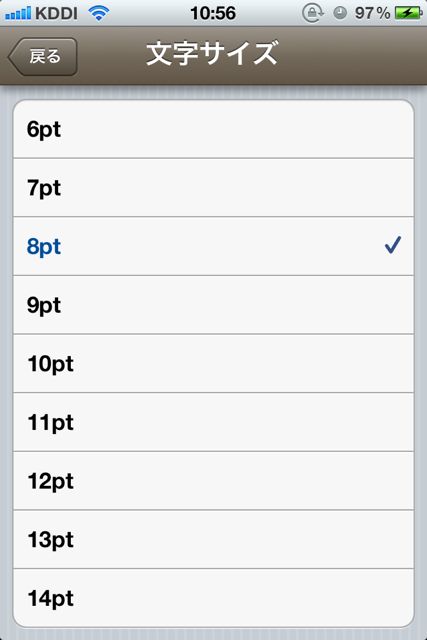
Task: Tap the 97% battery percentage text
Action: 372,13
